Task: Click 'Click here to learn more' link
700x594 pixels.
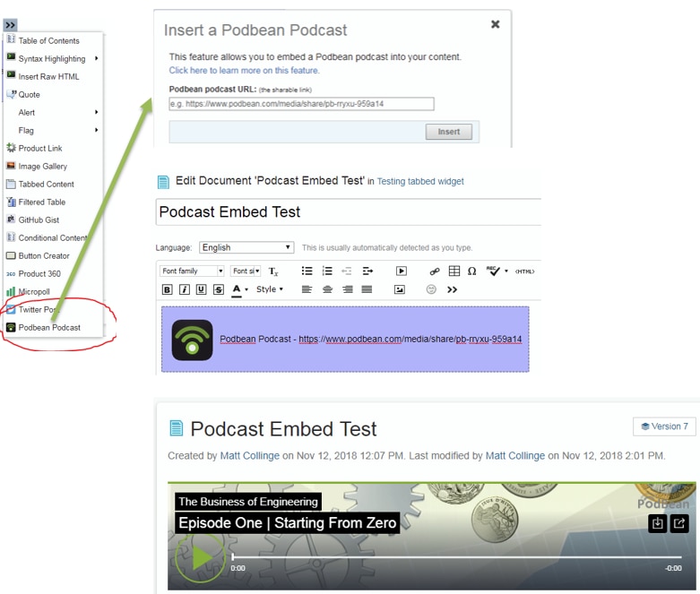Action: pos(244,71)
